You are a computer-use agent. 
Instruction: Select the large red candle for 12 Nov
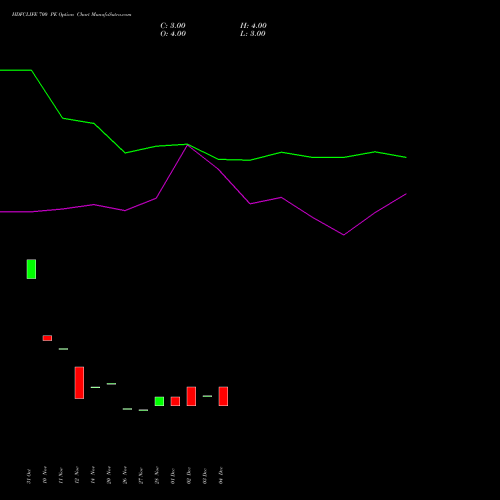pyautogui.click(x=79, y=383)
